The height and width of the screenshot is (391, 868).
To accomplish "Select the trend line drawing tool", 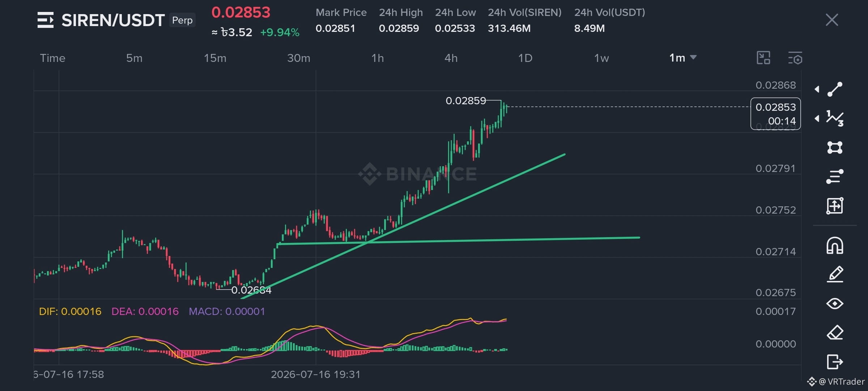I will coord(835,89).
